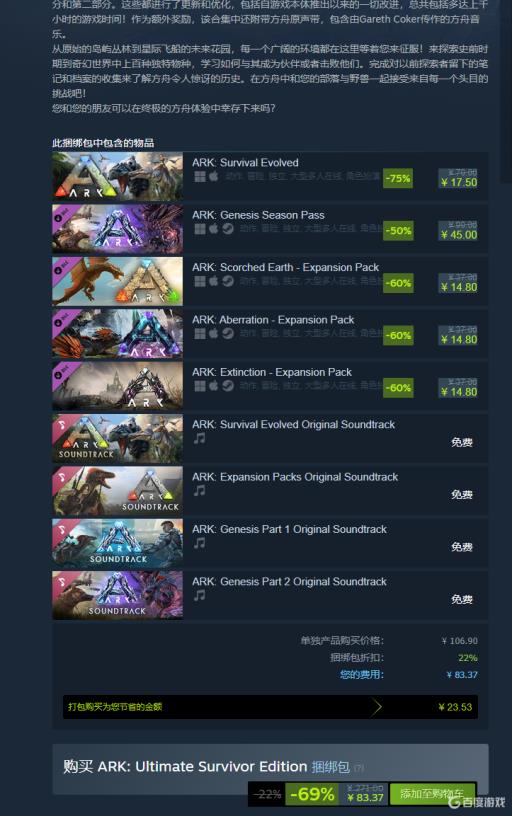
Task: Click Windows icon under Scorched Earth pack
Action: (x=200, y=282)
